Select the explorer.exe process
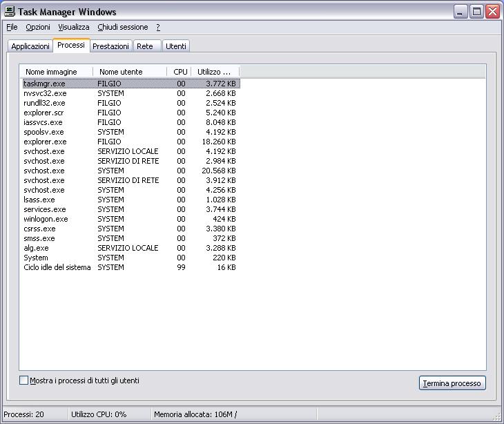Viewport: 504px width, 424px height. click(131, 142)
